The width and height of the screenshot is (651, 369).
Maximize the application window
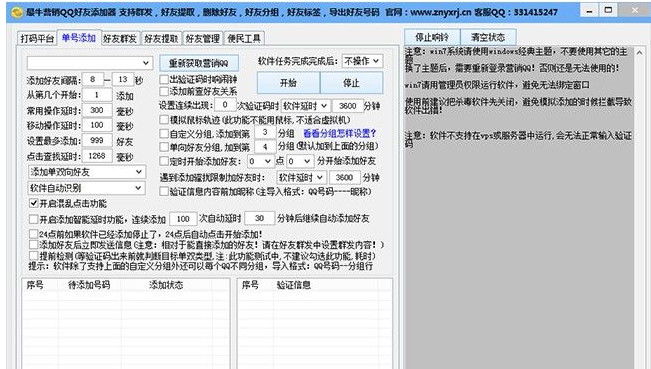tap(609, 10)
